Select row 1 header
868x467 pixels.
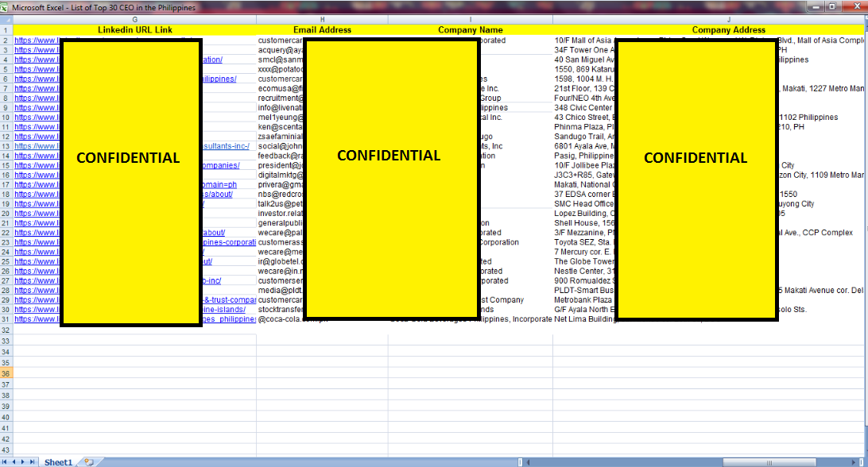6,30
